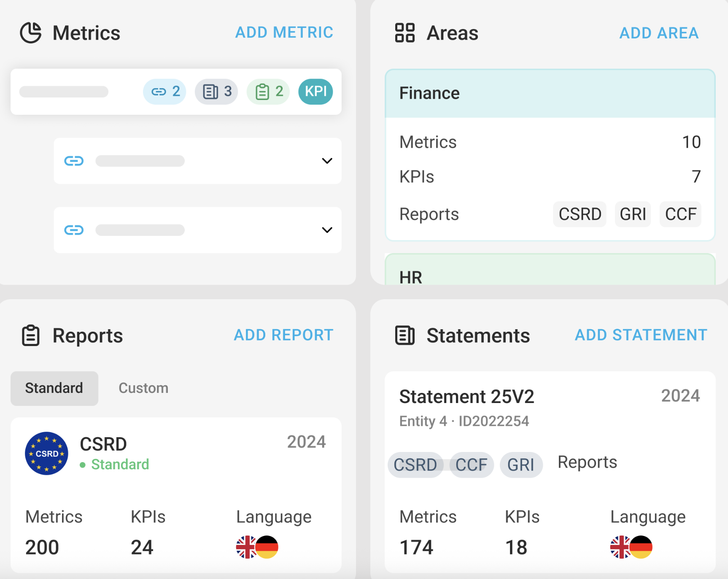728x579 pixels.
Task: Open the Finance area card header
Action: (x=550, y=93)
